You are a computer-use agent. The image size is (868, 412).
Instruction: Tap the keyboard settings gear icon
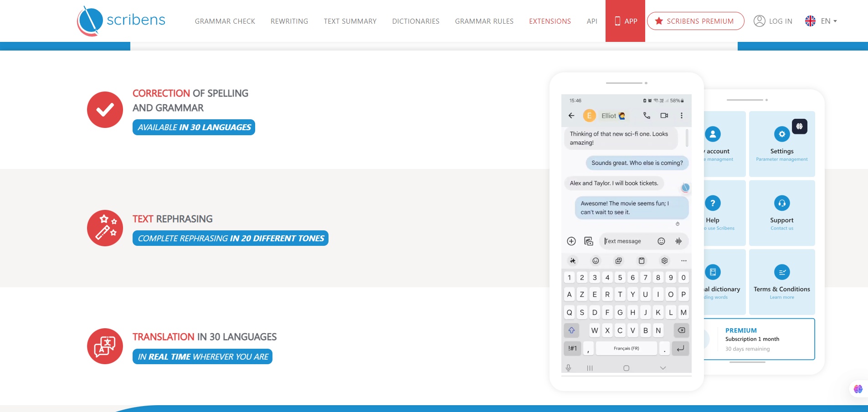point(664,261)
